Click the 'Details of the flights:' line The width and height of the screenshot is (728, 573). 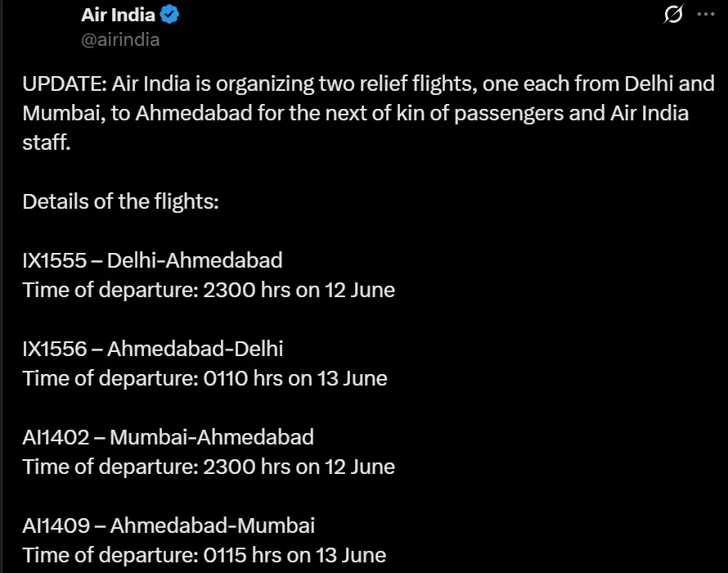[121, 201]
